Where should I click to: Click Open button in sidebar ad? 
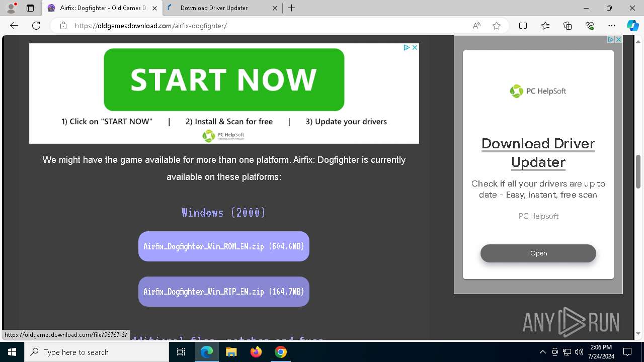(x=538, y=253)
